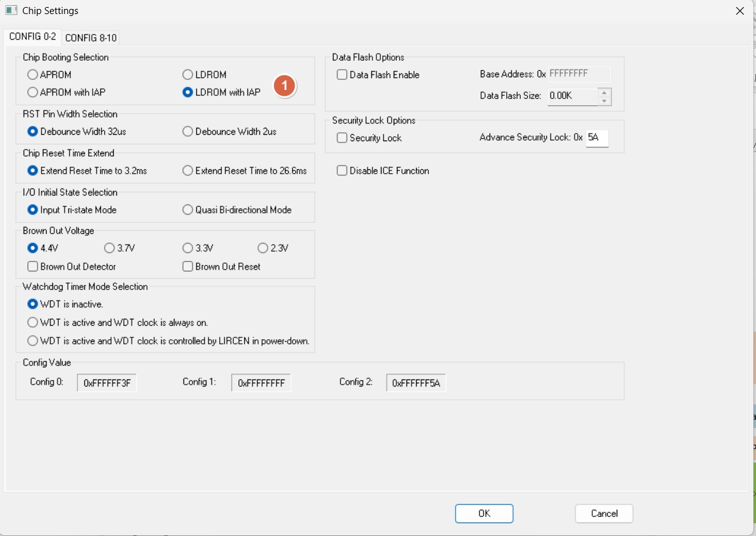Viewport: 756px width, 536px height.
Task: Pick 2.3V brown out voltage
Action: pyautogui.click(x=263, y=249)
